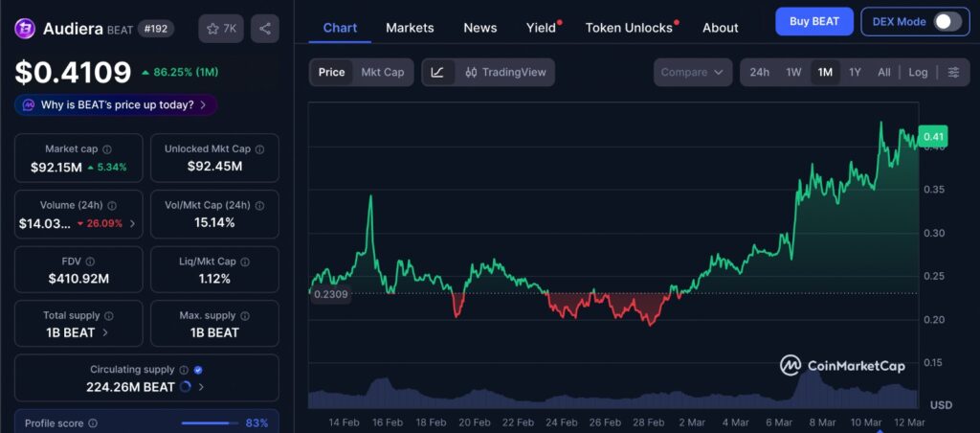The image size is (980, 433).
Task: Open the Compare dropdown
Action: (693, 72)
